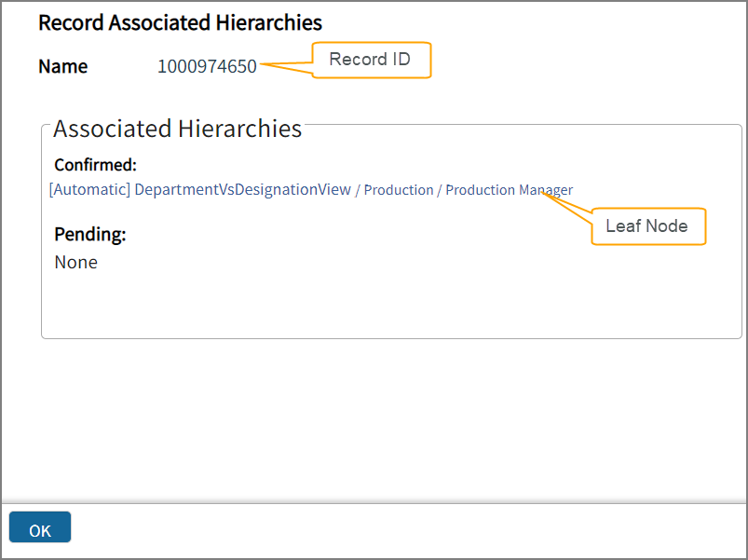Image resolution: width=748 pixels, height=560 pixels.
Task: Click the pointer line of Leaf Node callout
Action: [x=568, y=207]
